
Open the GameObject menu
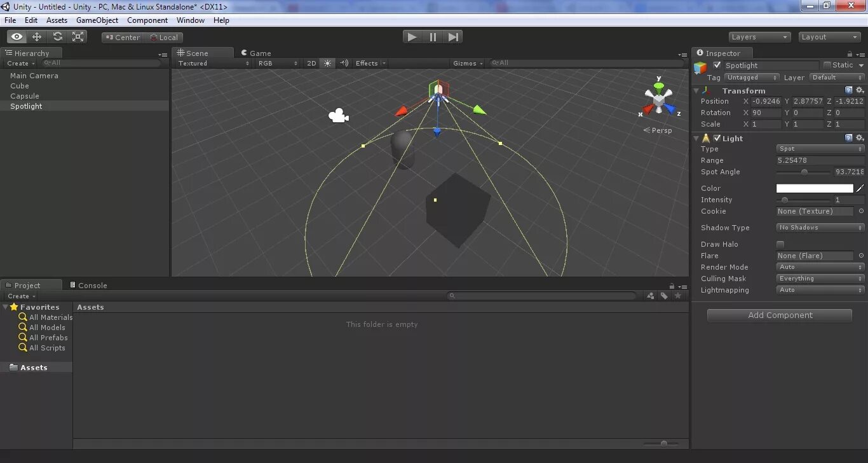(97, 20)
